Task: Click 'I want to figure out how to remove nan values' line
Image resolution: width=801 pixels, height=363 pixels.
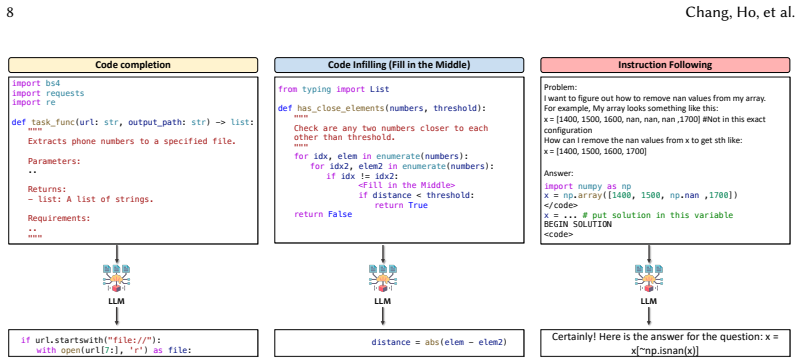Action: [655, 98]
